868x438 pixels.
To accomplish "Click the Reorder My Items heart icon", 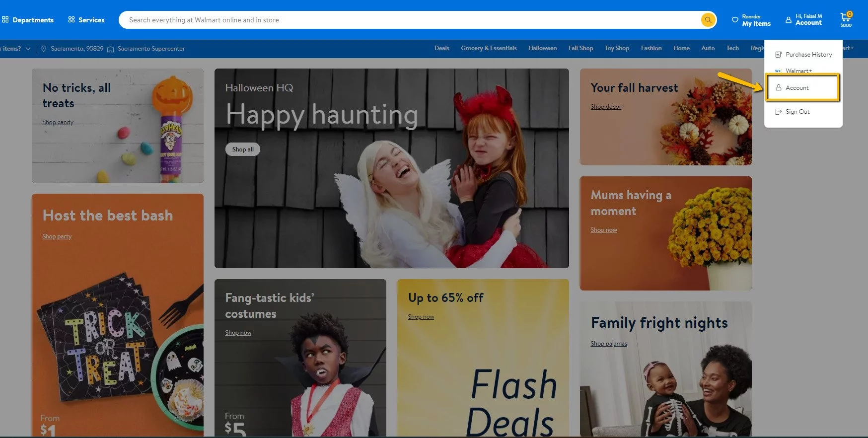I will point(735,20).
